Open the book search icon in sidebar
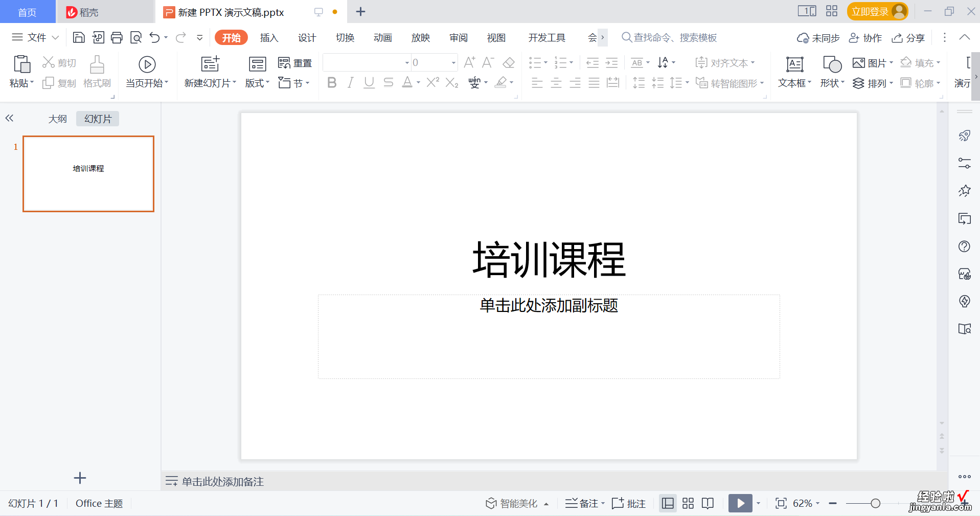Image resolution: width=980 pixels, height=516 pixels. [x=964, y=329]
